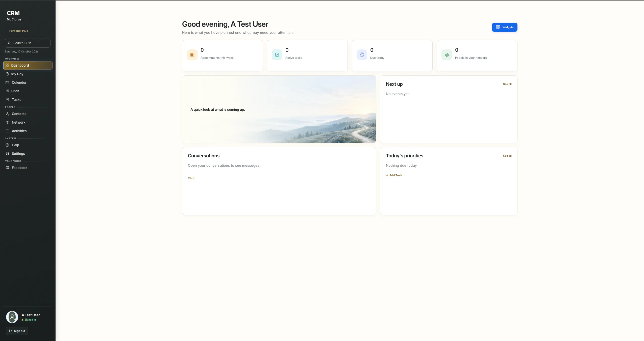
Task: Click the Tasks checkmark icon in sidebar
Action: tap(7, 100)
